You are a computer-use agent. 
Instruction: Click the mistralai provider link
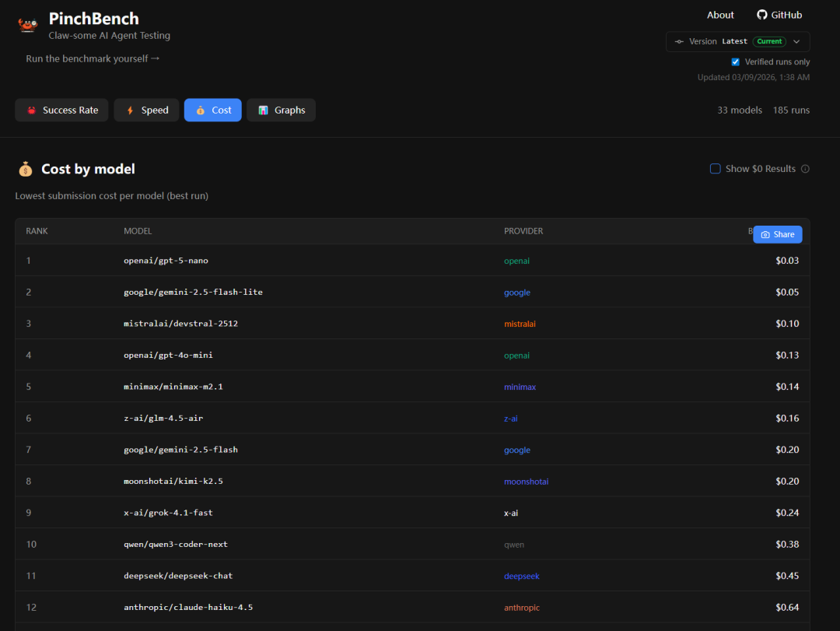click(520, 324)
